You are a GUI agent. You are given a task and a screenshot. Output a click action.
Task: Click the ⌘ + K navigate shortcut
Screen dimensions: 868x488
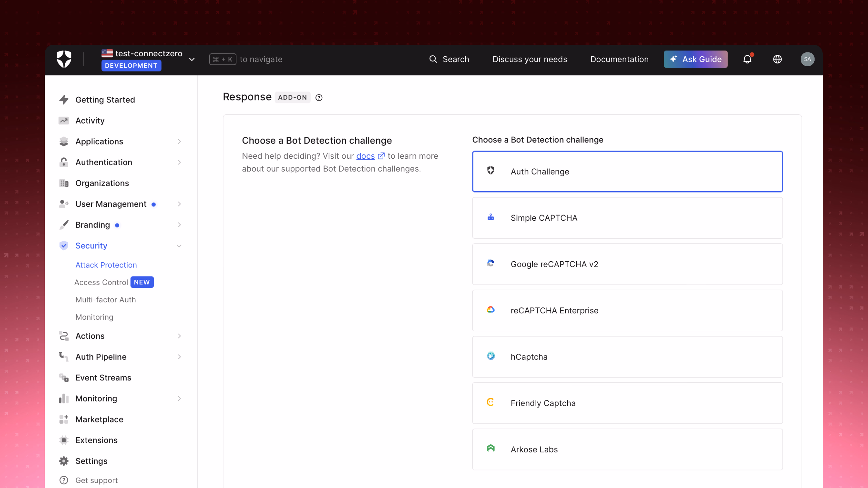[223, 59]
